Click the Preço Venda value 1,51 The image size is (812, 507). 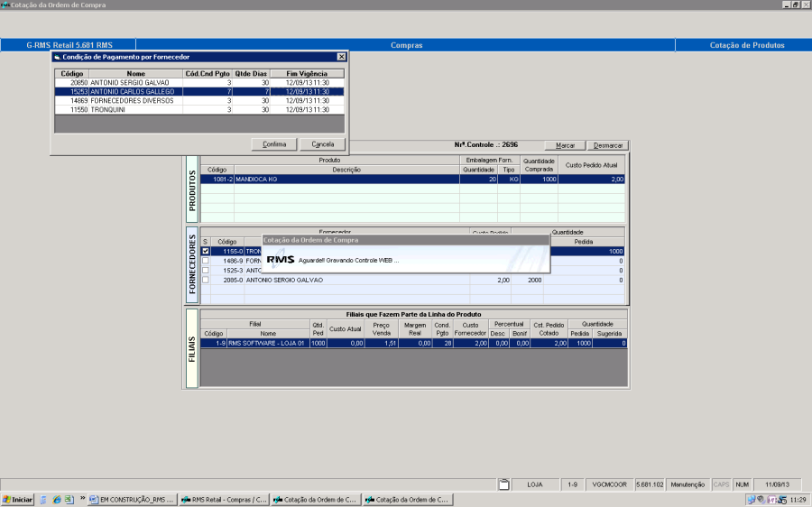point(381,343)
